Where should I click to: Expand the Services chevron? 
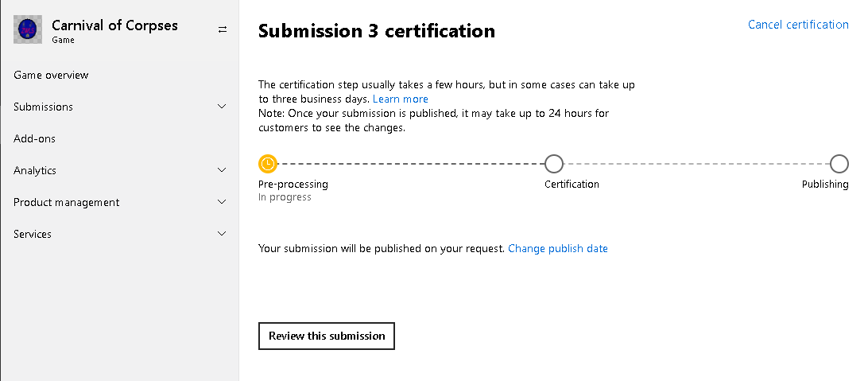[222, 234]
